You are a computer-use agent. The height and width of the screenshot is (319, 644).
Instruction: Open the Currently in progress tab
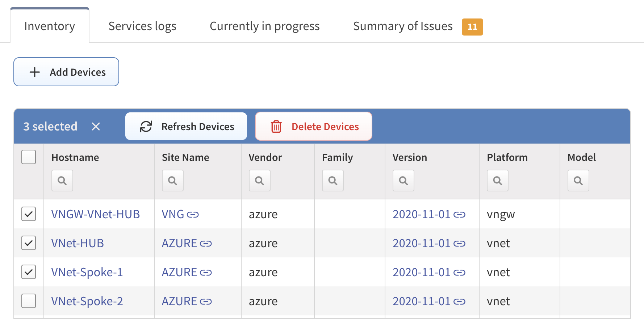point(264,26)
